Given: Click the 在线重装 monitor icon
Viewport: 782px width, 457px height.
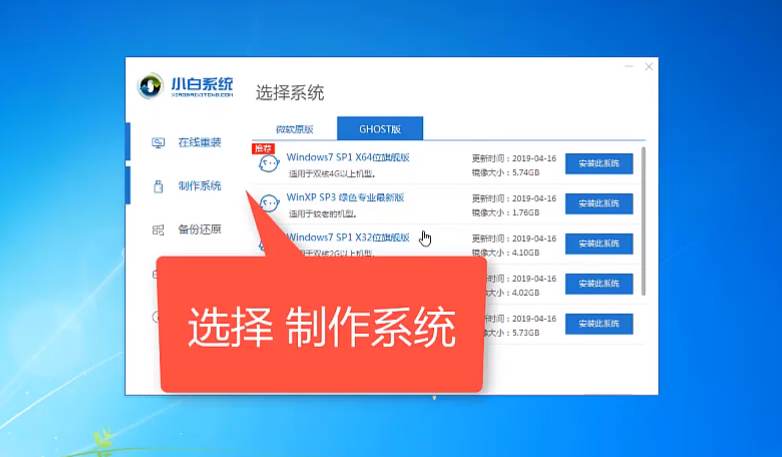Looking at the screenshot, I should click(x=158, y=143).
